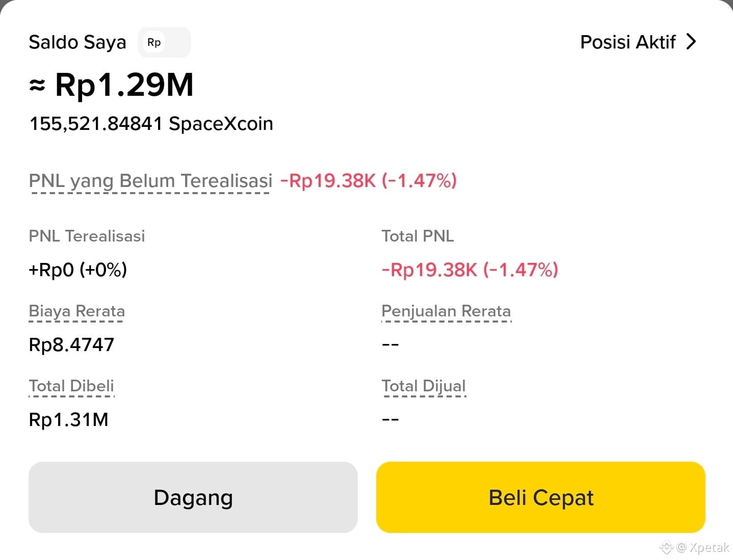Screen dimensions: 733x560
Task: Click the Rp1.31M total bought value
Action: (x=68, y=420)
